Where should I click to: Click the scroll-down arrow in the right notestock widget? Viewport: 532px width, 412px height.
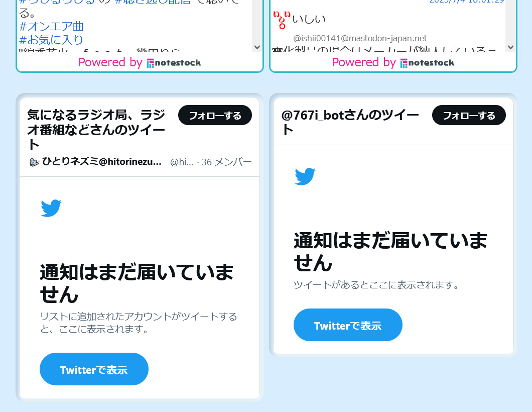click(x=510, y=47)
